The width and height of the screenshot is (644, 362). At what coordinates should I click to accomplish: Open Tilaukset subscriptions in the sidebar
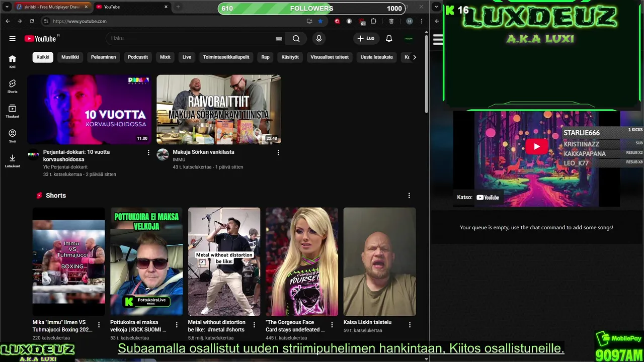pos(12,111)
